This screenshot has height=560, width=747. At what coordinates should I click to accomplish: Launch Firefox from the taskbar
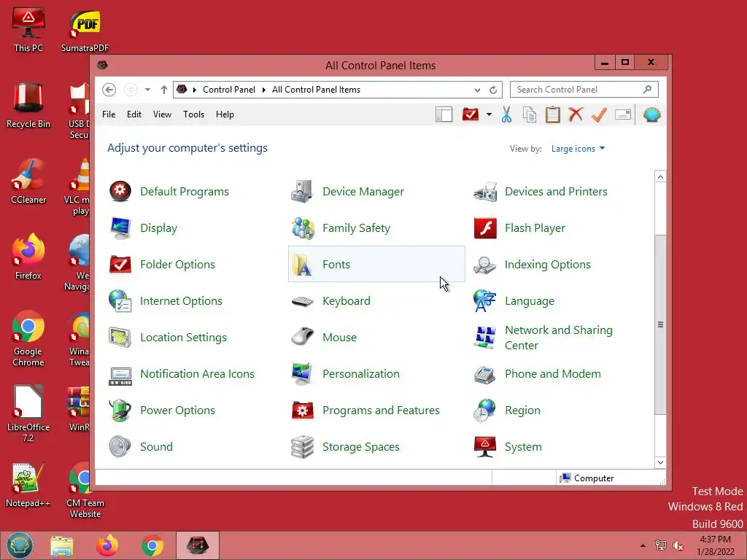(x=107, y=545)
